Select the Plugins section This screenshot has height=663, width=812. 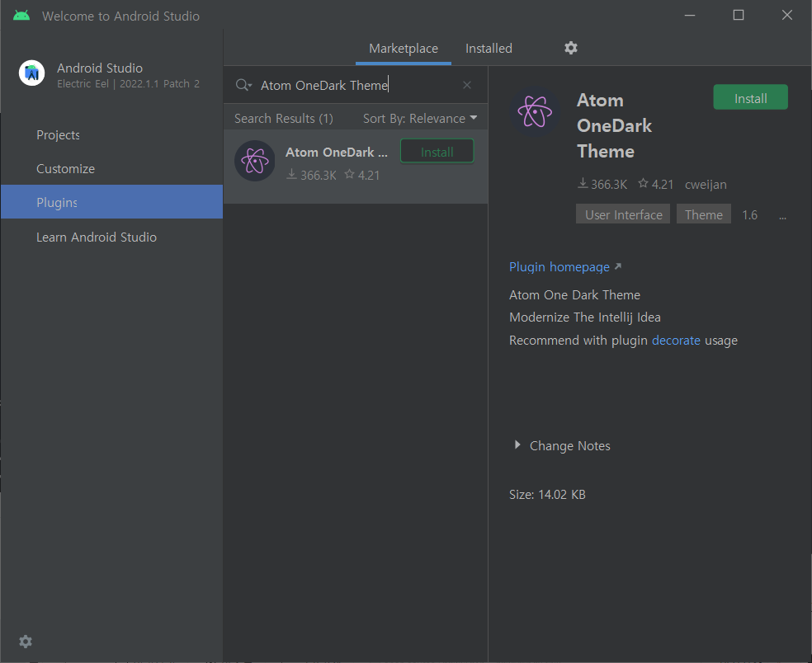(x=112, y=202)
